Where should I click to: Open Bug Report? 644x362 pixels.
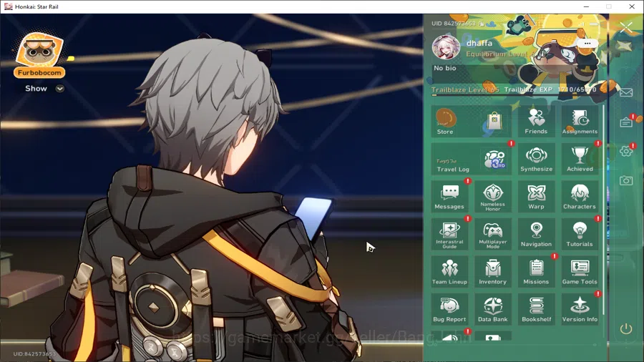click(x=449, y=309)
